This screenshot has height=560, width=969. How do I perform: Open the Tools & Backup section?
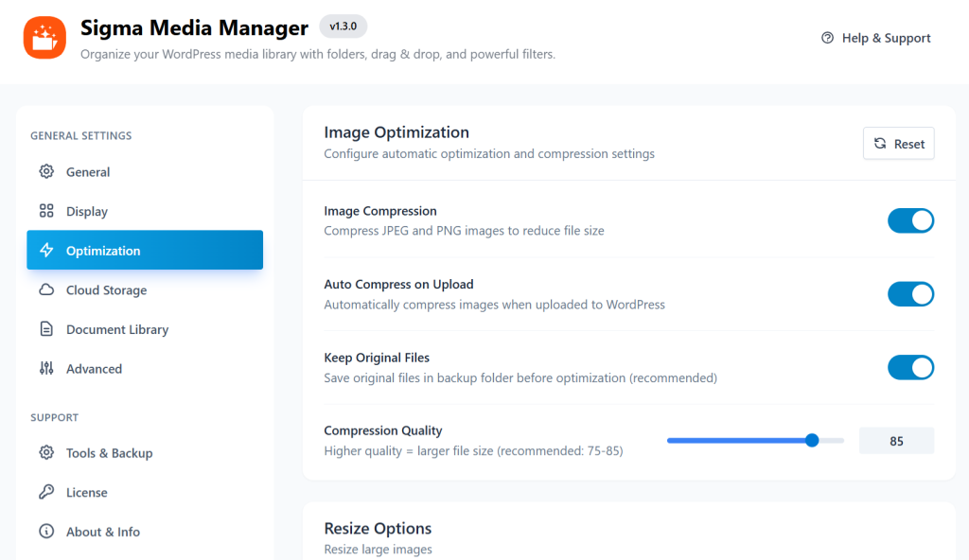pos(109,453)
